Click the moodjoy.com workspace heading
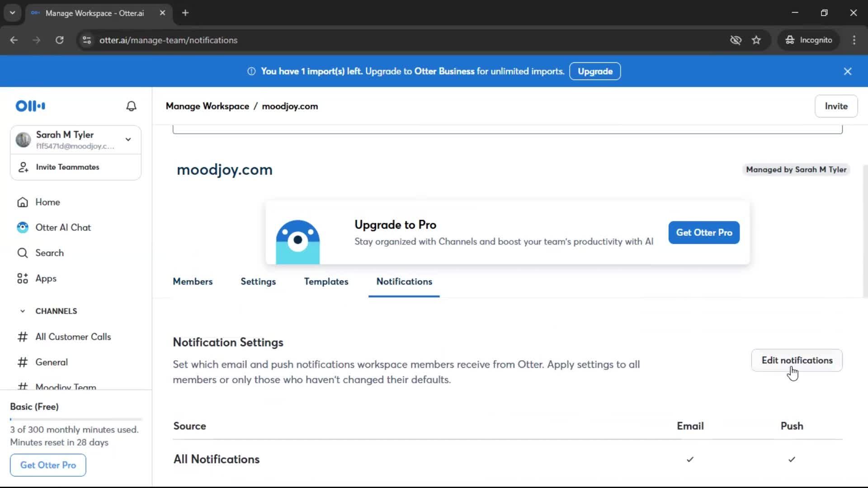The height and width of the screenshot is (488, 868). click(x=225, y=170)
